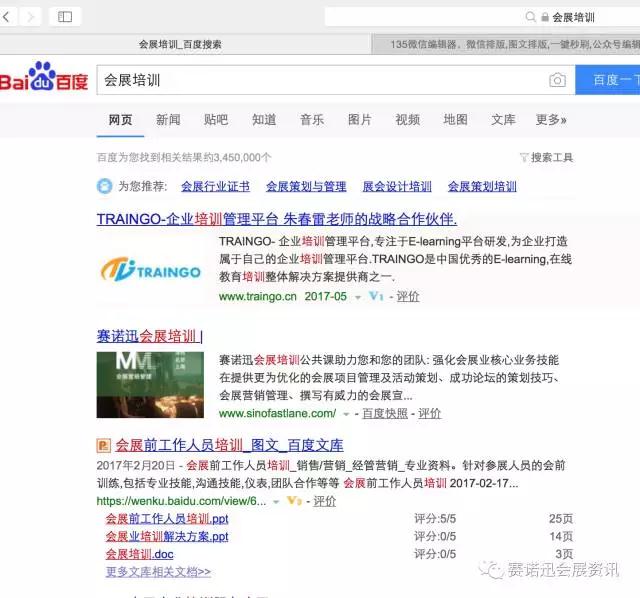Viewport: 640px width, 598px height.
Task: Click the V1 credibility badge for traingo
Action: [x=376, y=296]
